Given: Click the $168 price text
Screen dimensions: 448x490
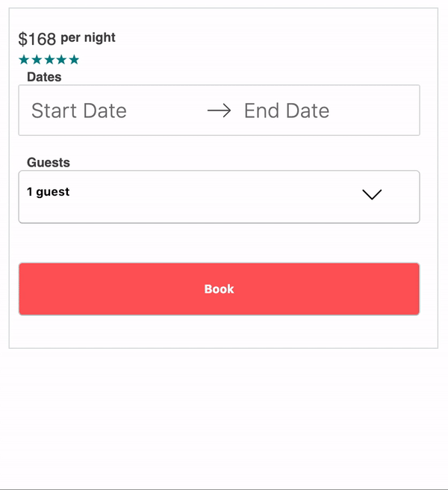Looking at the screenshot, I should [x=37, y=39].
